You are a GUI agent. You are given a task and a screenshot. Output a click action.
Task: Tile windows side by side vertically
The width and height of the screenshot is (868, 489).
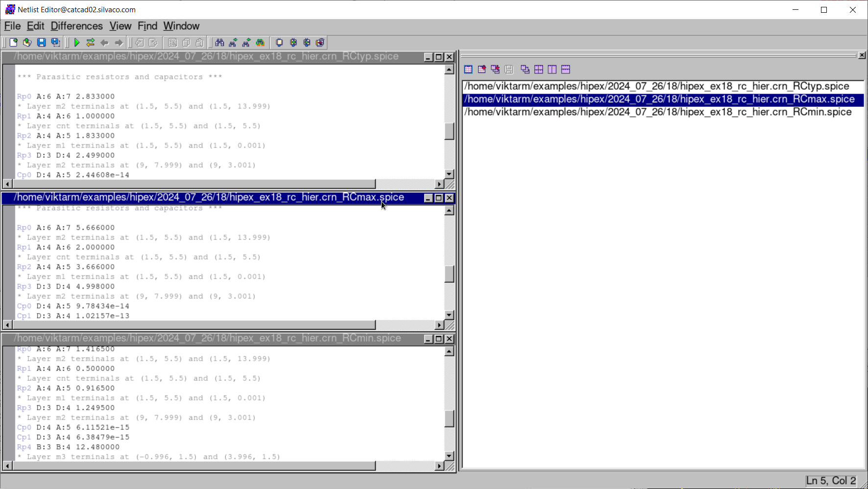(x=552, y=70)
